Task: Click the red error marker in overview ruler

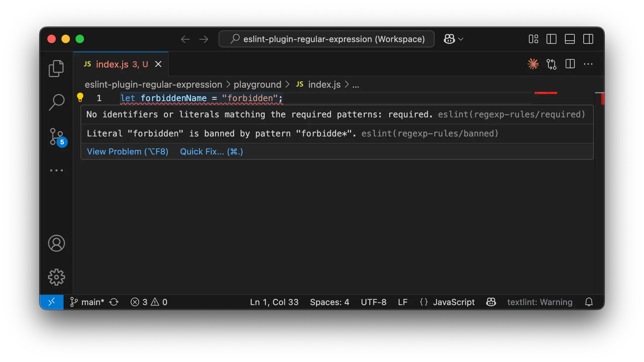Action: pyautogui.click(x=602, y=99)
